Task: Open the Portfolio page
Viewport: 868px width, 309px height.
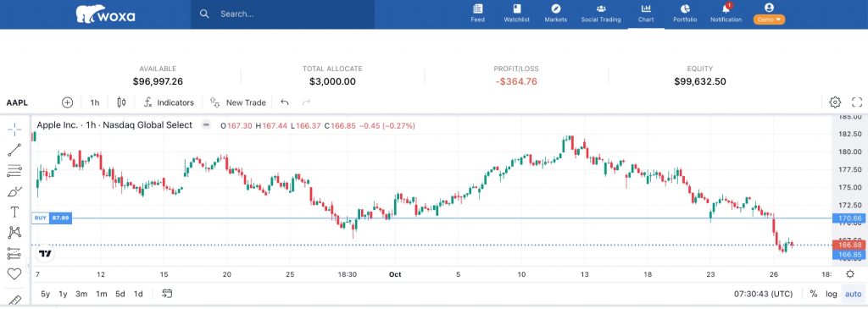Action: 685,14
